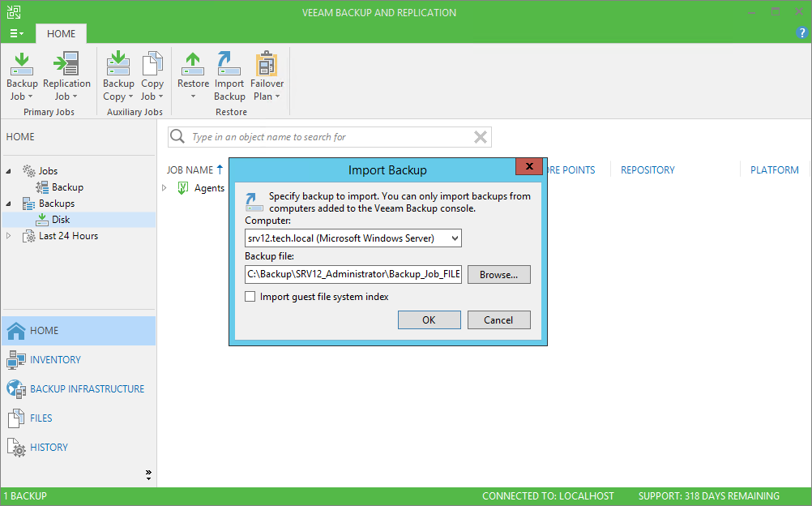Sort by the REPOSITORY column header
Screen dimensions: 812x506
tap(647, 170)
